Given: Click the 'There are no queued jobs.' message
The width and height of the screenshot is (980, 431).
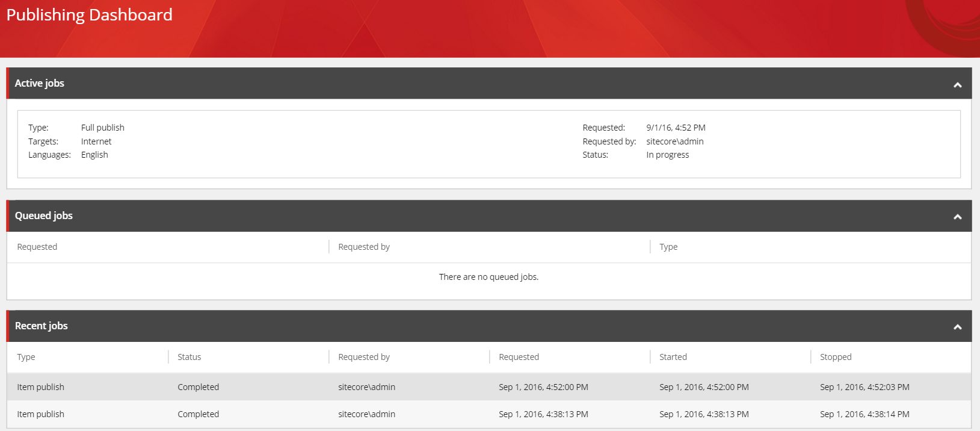Looking at the screenshot, I should pyautogui.click(x=488, y=277).
